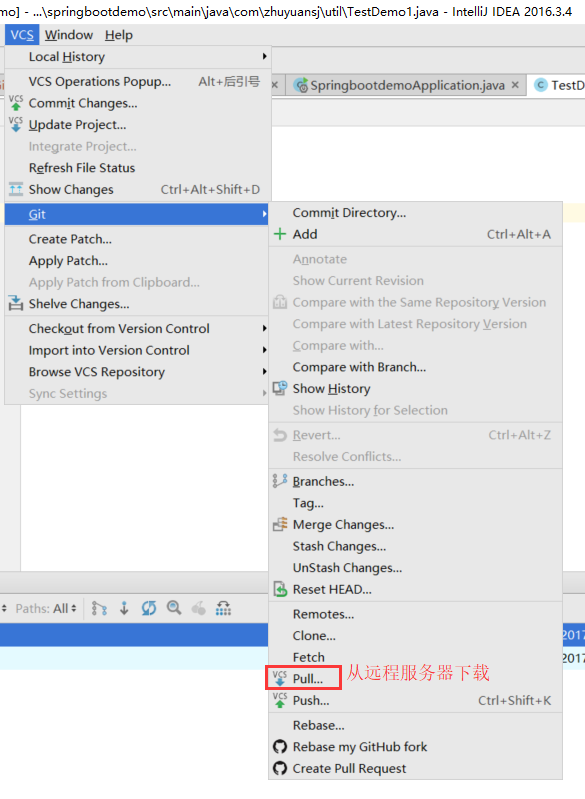This screenshot has height=799, width=585.
Task: Click the GitHub icon beside Create Pull Request
Action: click(x=280, y=768)
